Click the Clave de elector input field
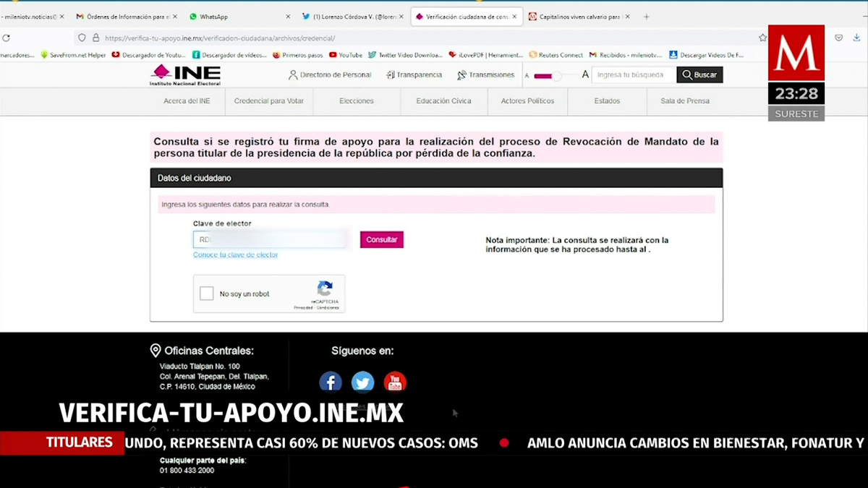 (x=270, y=239)
